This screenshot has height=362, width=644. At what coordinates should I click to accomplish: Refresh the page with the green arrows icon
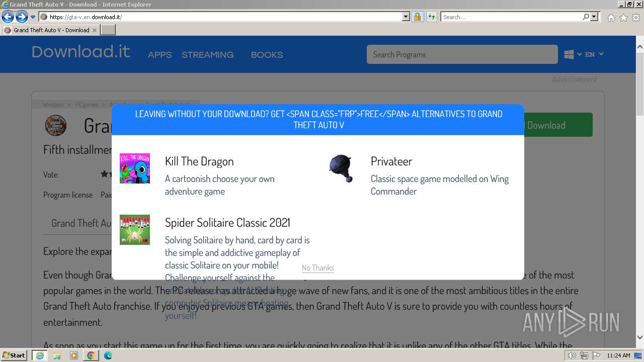(x=431, y=17)
